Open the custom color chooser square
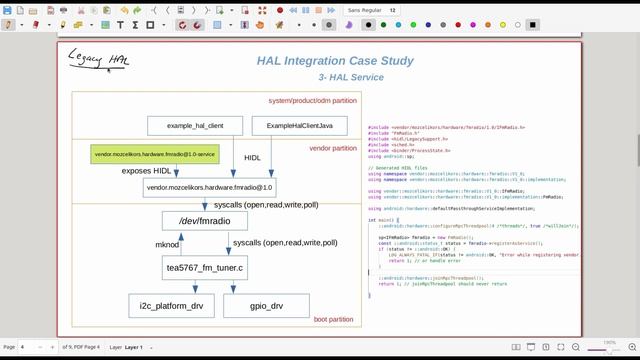Screen dimensions: 640x360 tap(533, 25)
